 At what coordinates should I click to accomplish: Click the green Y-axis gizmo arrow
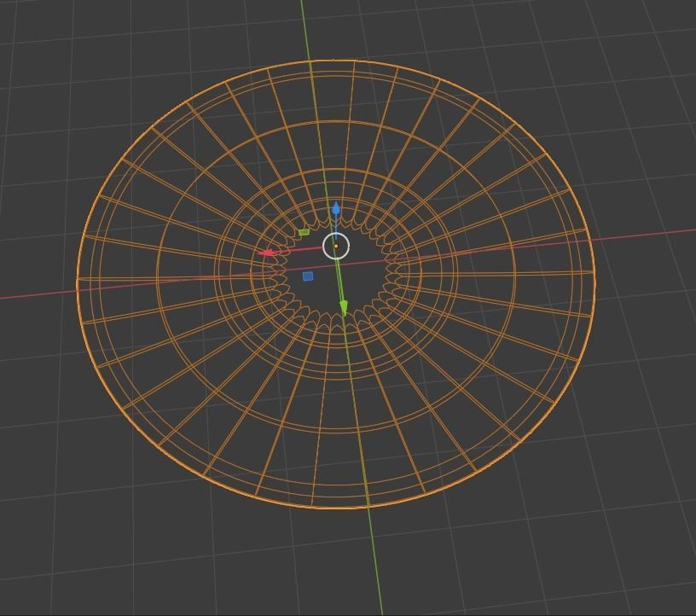point(344,307)
